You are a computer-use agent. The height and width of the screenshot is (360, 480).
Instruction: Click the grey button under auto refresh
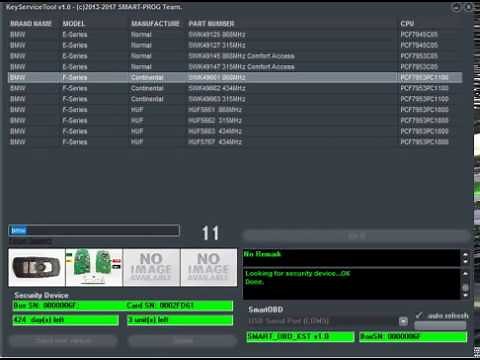click(x=440, y=325)
